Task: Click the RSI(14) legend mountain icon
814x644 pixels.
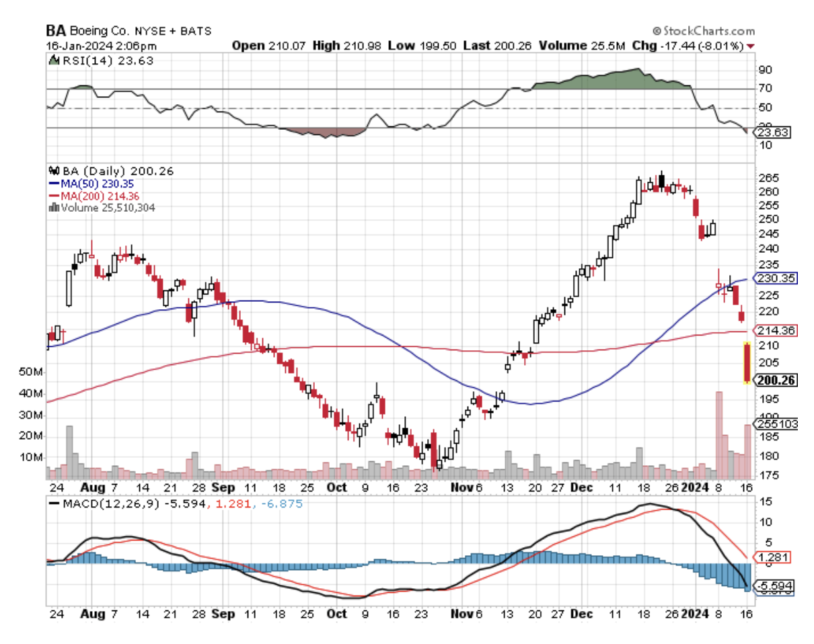Action: (52, 61)
